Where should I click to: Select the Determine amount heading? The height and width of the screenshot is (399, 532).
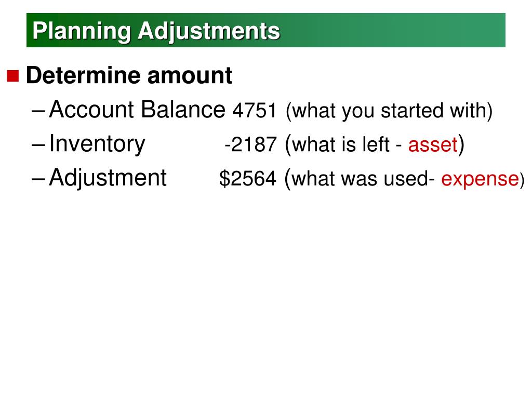click(x=129, y=75)
